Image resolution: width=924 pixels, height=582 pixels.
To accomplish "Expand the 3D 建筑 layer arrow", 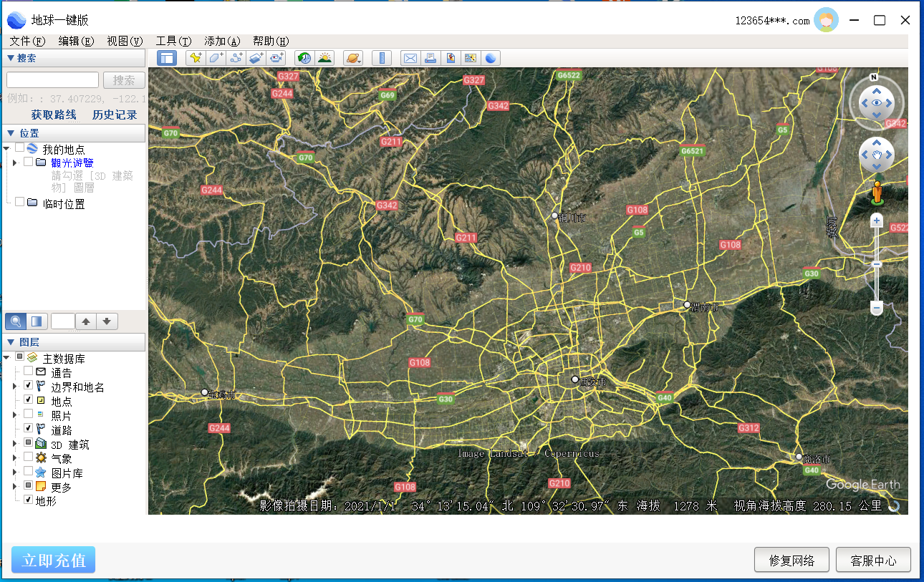I will click(x=15, y=444).
